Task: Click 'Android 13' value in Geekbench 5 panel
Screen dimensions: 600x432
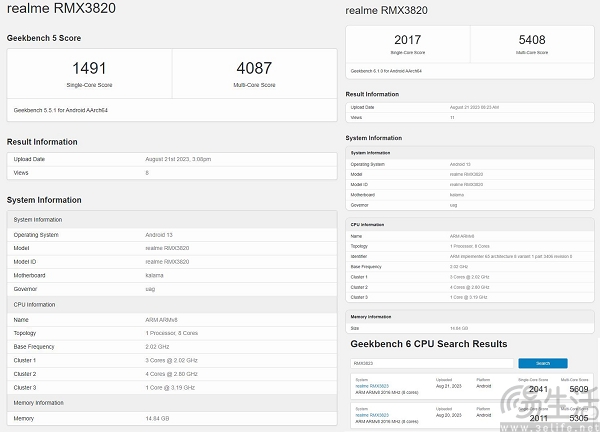Action: [x=159, y=235]
